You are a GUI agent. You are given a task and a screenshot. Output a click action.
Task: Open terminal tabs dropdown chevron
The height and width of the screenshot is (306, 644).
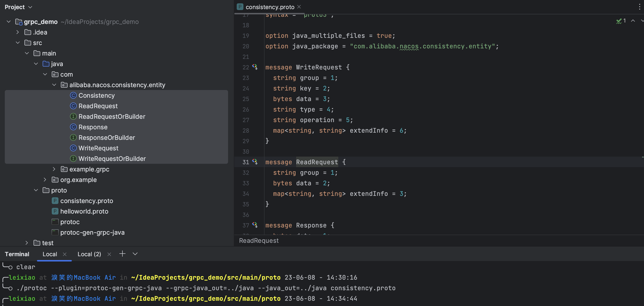pyautogui.click(x=135, y=254)
